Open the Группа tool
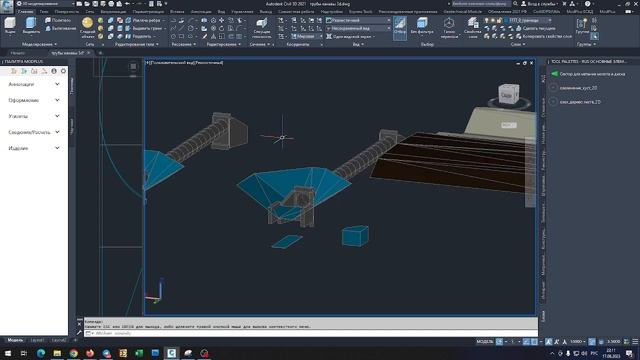 tap(582, 25)
